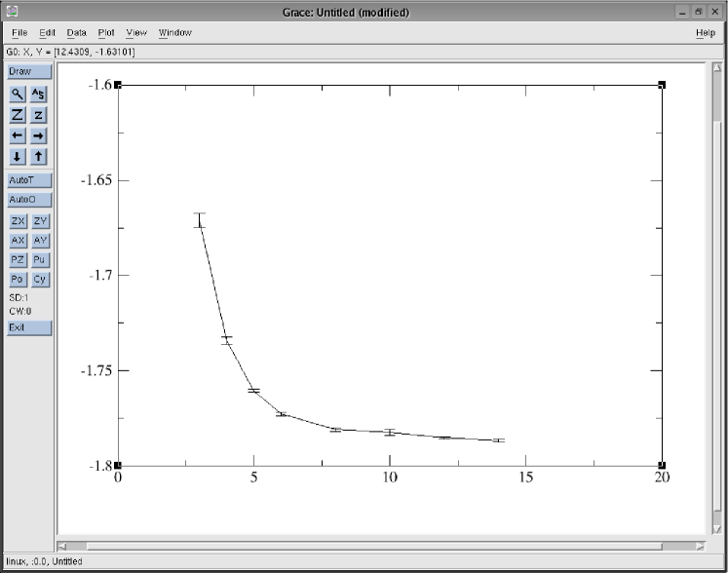Open the Help menu
This screenshot has width=728, height=573.
pyautogui.click(x=706, y=32)
